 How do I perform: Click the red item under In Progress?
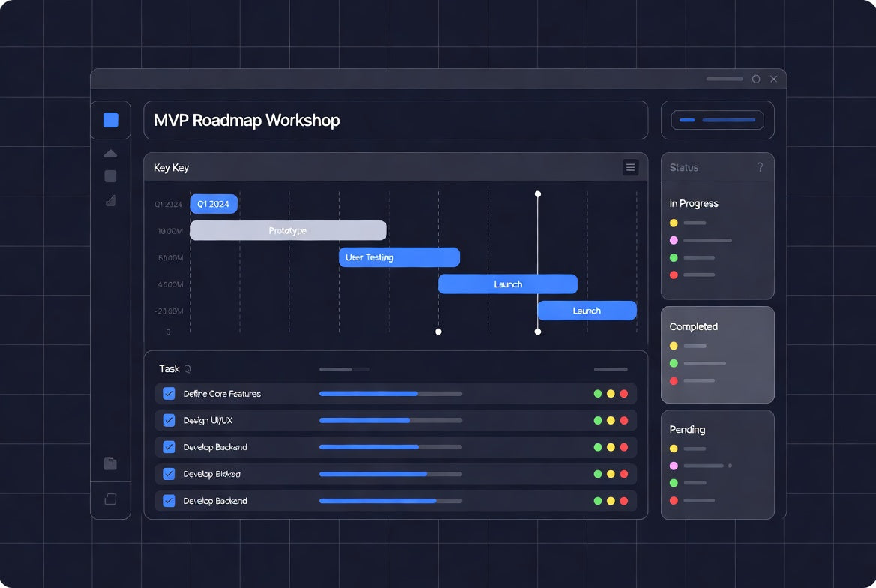(x=692, y=275)
